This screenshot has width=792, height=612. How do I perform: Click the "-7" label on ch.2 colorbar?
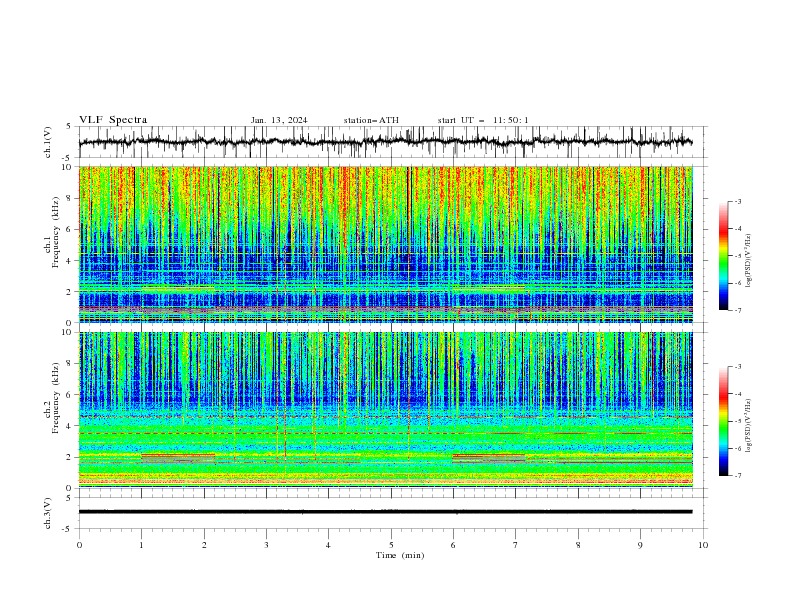(x=738, y=475)
